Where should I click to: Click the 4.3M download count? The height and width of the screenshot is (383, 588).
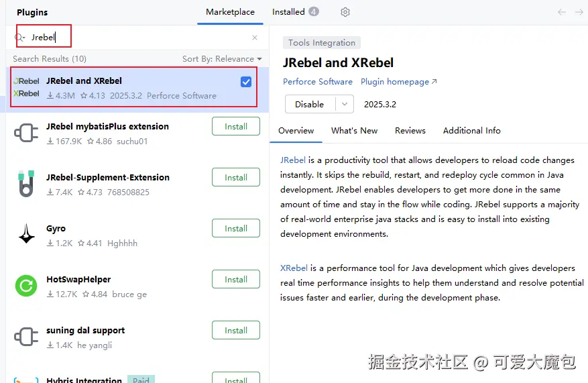click(61, 96)
